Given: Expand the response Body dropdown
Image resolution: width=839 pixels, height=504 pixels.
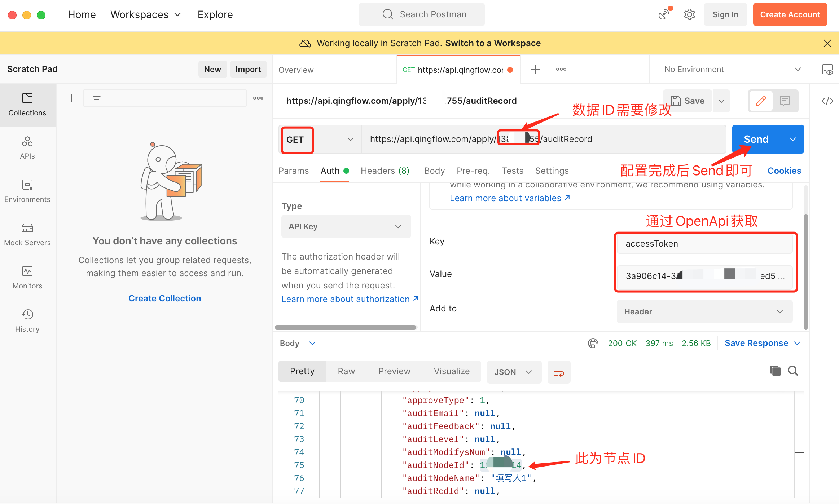Looking at the screenshot, I should 298,343.
